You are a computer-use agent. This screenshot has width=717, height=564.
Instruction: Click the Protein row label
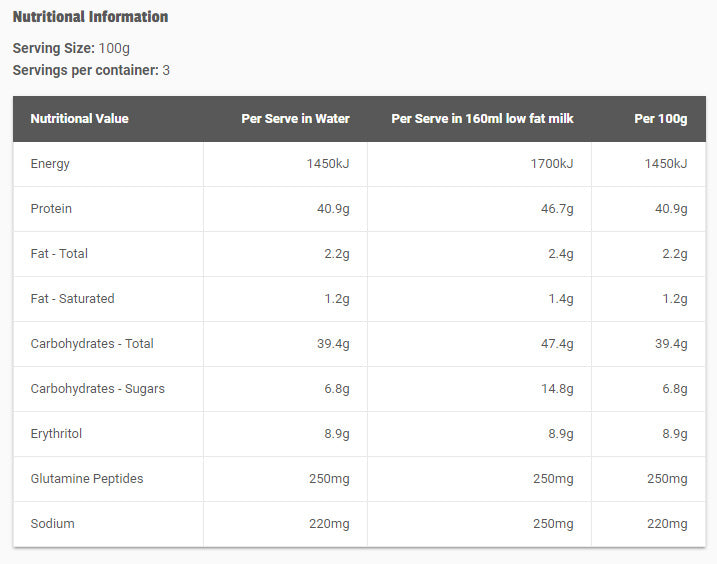(51, 209)
